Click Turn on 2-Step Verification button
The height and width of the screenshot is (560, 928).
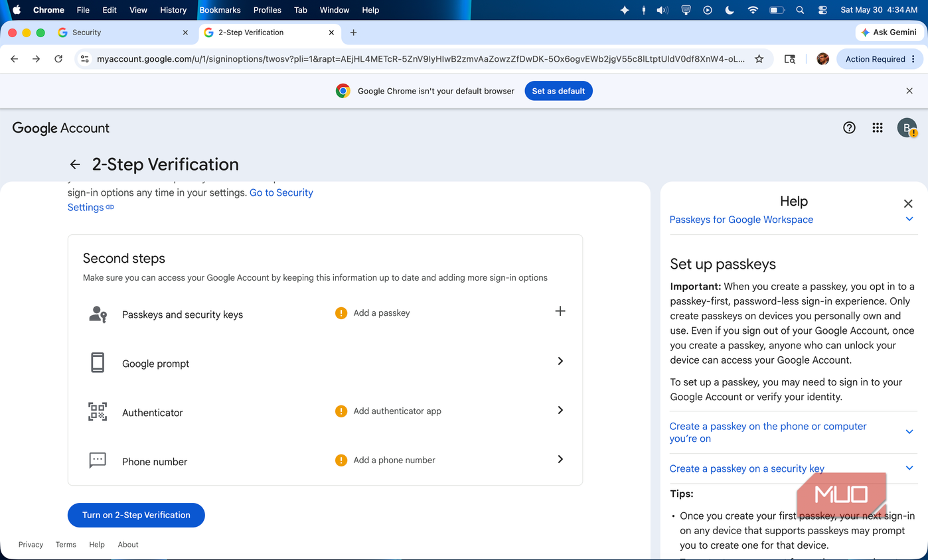click(x=136, y=515)
